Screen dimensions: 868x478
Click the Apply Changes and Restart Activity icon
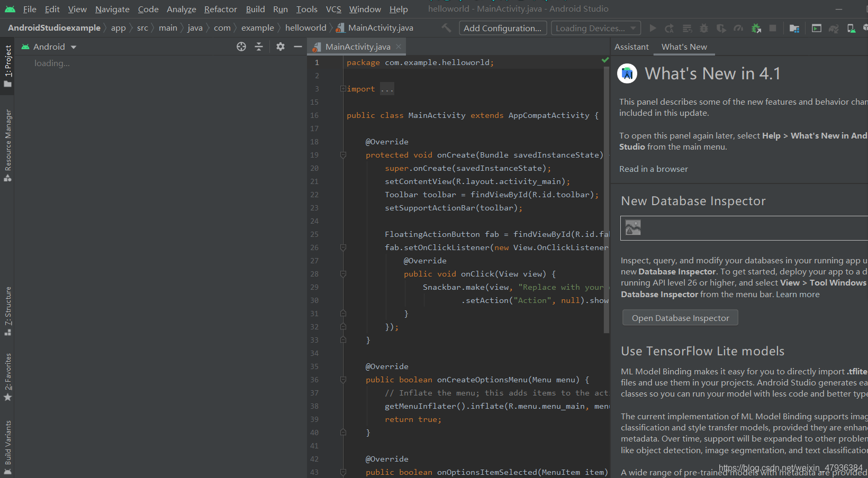670,28
